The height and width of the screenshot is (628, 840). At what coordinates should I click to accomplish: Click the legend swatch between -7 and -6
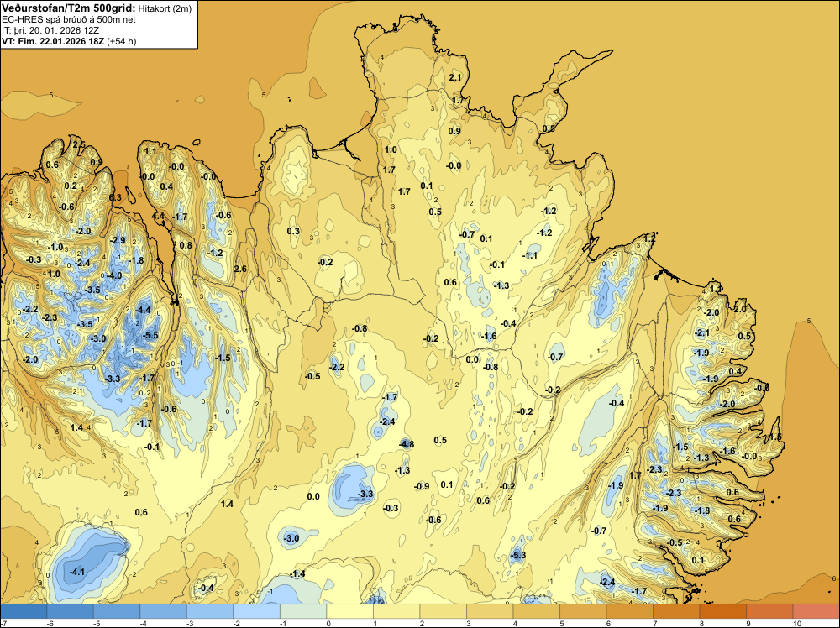(x=24, y=611)
